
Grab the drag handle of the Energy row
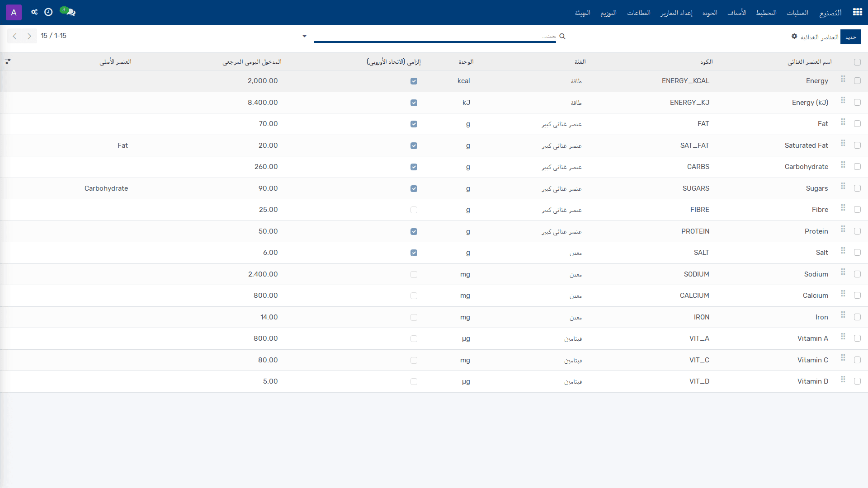click(x=843, y=79)
